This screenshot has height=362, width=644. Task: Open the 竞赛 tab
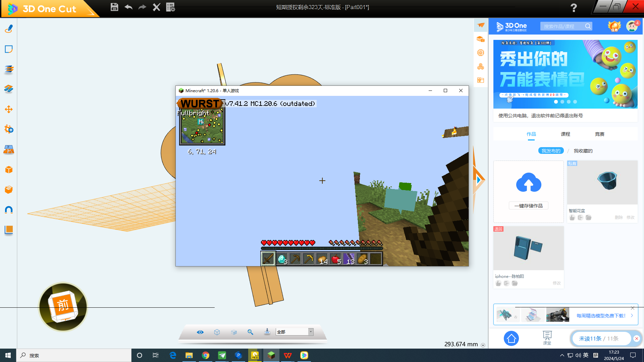click(599, 134)
